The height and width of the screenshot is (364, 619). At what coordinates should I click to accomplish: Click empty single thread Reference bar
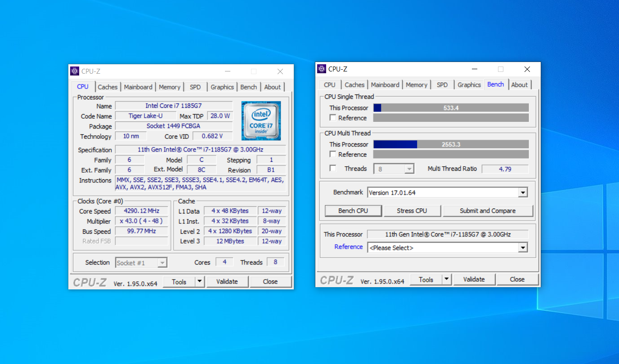451,118
